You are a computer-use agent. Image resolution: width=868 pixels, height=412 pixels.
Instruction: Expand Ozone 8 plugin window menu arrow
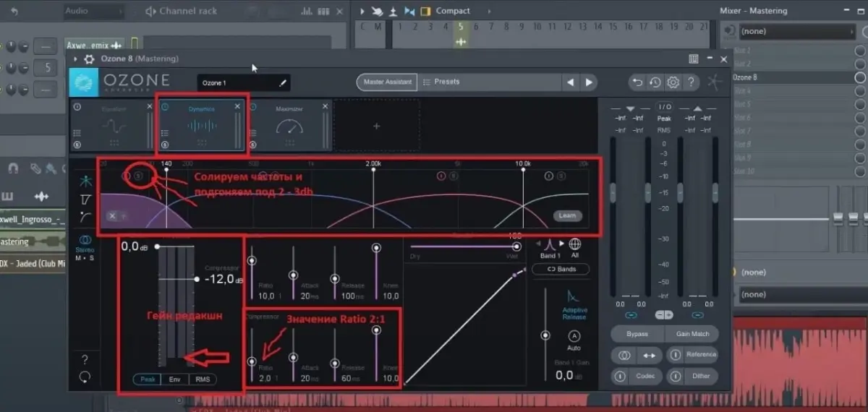(75, 59)
